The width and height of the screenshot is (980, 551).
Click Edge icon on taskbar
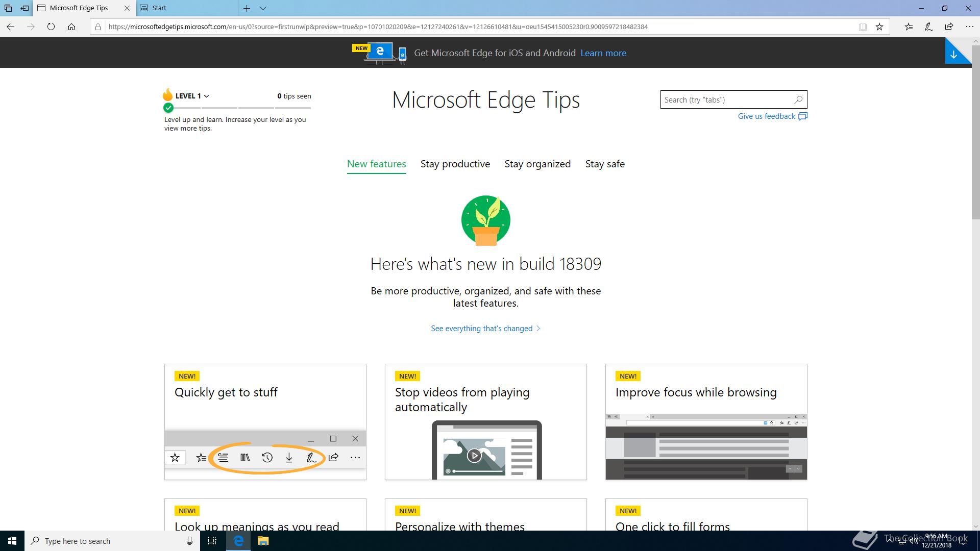(238, 541)
